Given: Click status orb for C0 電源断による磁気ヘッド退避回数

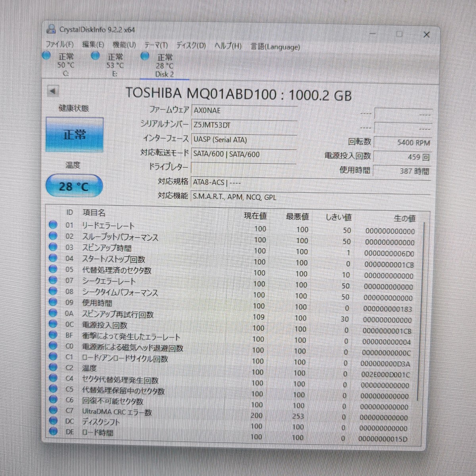Looking at the screenshot, I should point(53,346).
